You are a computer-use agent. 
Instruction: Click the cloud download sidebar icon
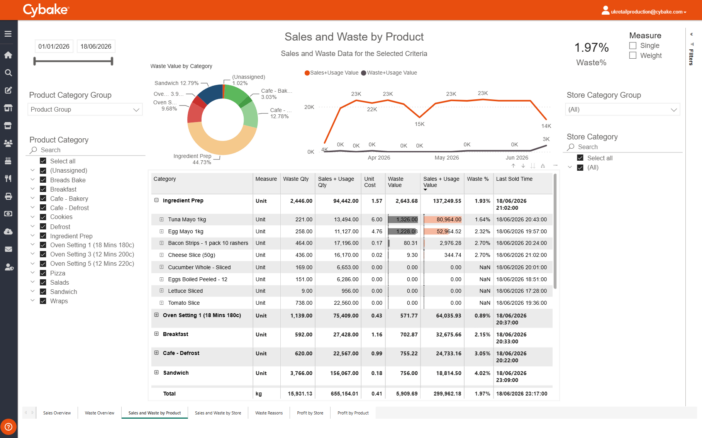tap(8, 232)
